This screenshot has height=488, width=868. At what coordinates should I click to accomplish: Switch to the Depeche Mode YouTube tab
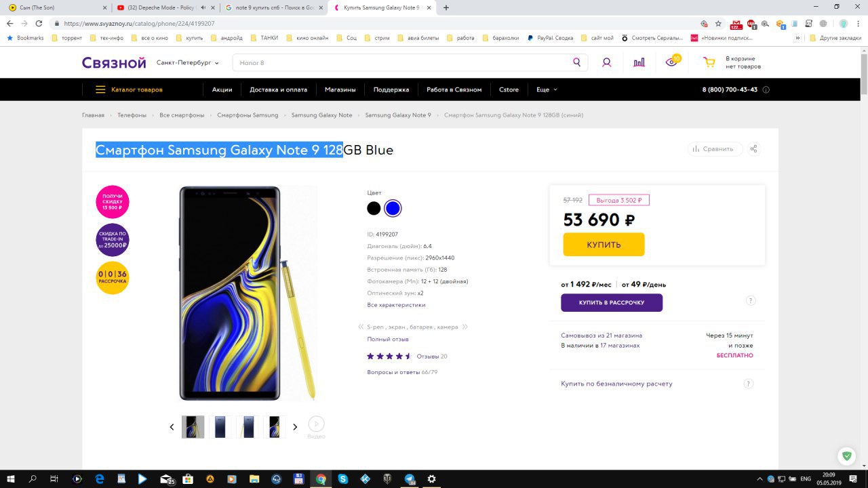pos(165,7)
